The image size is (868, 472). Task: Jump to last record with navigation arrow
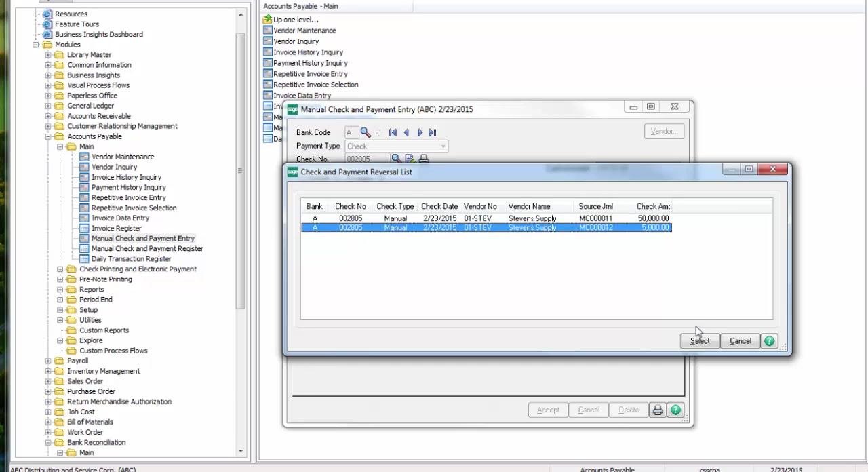[433, 132]
